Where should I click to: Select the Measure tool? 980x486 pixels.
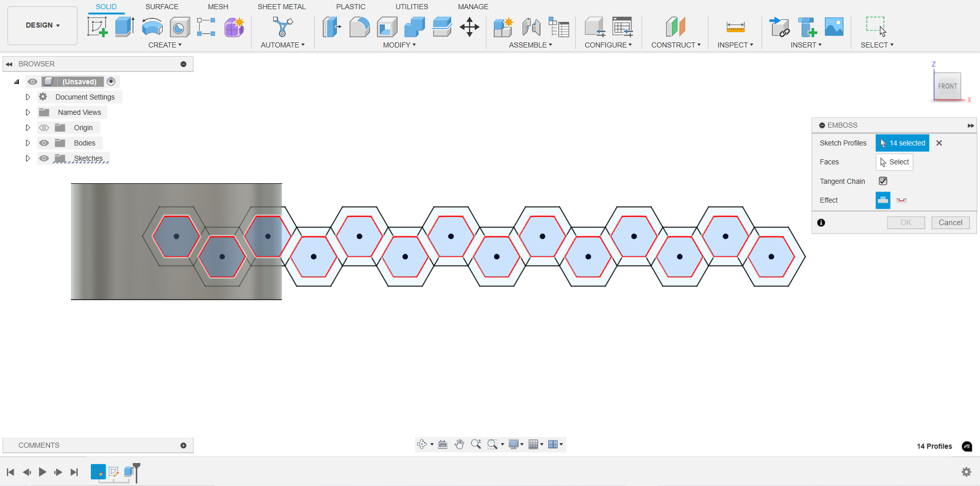(x=736, y=27)
